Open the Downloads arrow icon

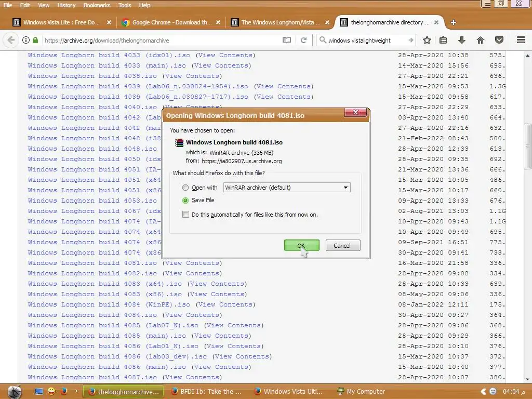462,40
